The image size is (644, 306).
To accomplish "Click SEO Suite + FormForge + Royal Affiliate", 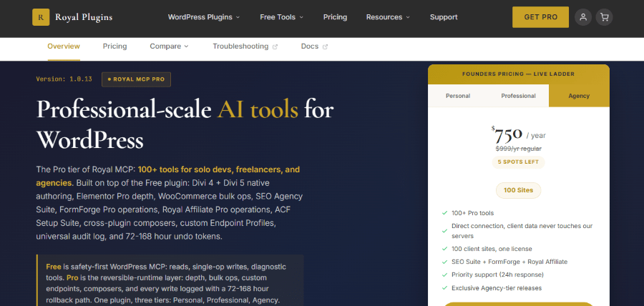I will [509, 262].
